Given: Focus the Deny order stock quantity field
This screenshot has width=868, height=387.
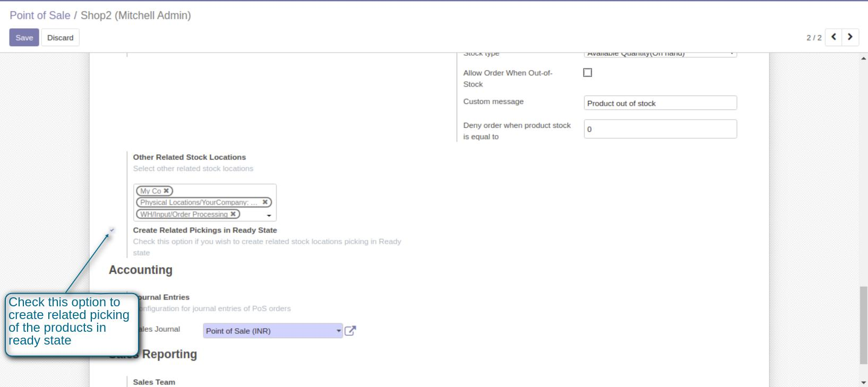Looking at the screenshot, I should (x=660, y=129).
